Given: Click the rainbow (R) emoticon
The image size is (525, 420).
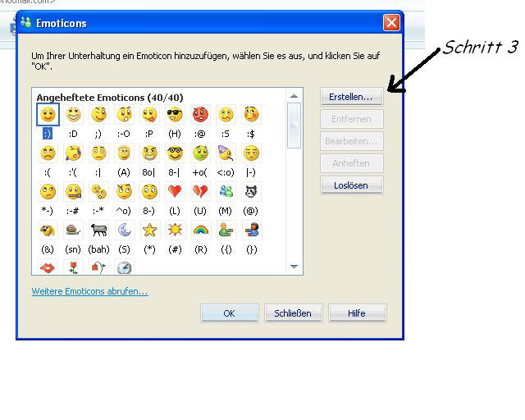Looking at the screenshot, I should (200, 230).
